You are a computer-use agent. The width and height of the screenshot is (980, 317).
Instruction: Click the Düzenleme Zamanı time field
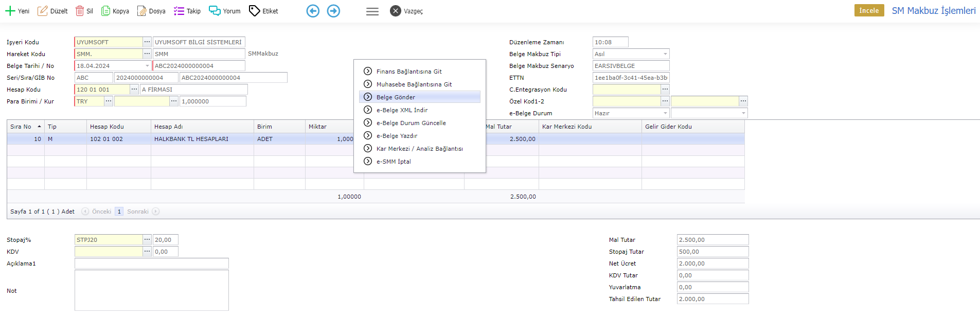pos(611,42)
